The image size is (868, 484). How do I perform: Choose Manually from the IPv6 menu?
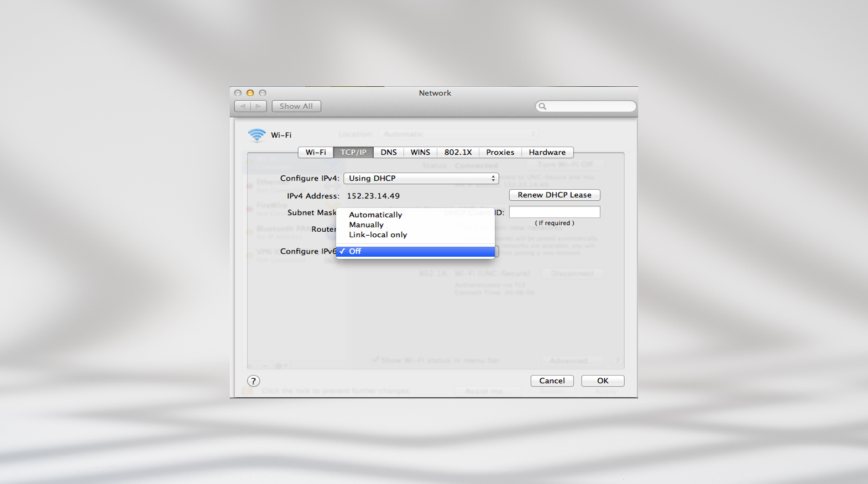pyautogui.click(x=415, y=225)
